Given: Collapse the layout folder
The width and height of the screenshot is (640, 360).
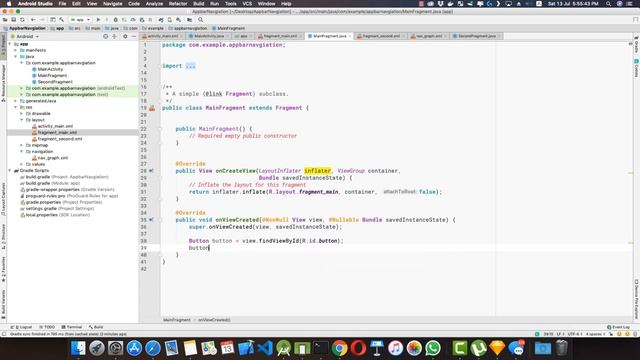Looking at the screenshot, I should 22,120.
